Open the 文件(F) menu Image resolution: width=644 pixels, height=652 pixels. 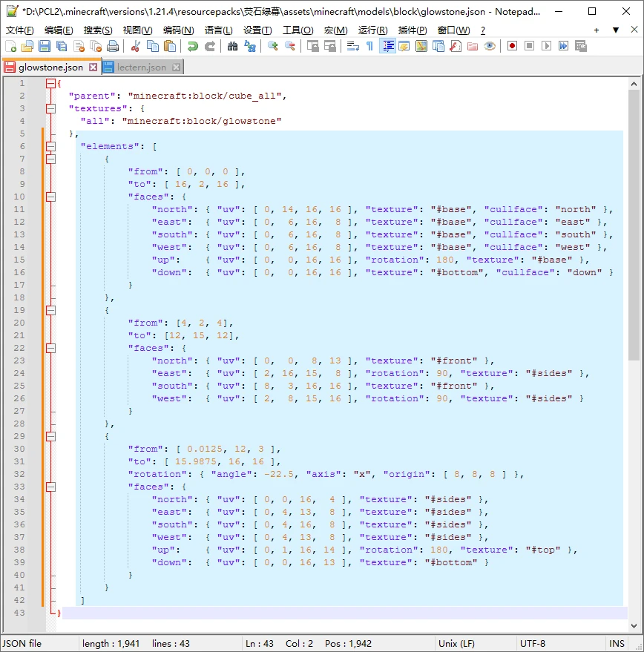[x=19, y=30]
